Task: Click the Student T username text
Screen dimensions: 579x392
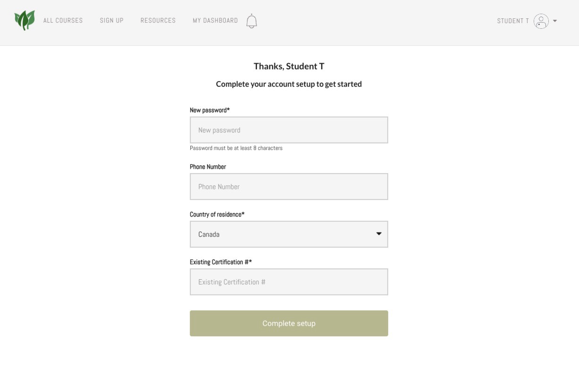Action: tap(513, 21)
